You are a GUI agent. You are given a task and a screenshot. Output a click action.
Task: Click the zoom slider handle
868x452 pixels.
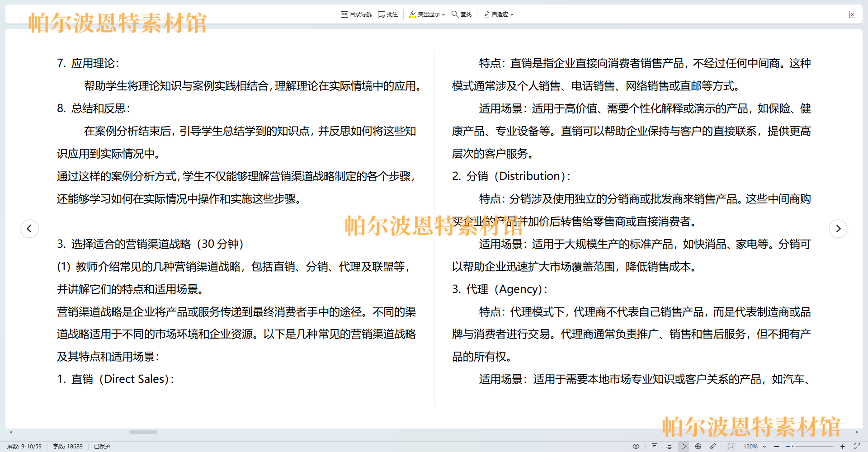[793, 446]
